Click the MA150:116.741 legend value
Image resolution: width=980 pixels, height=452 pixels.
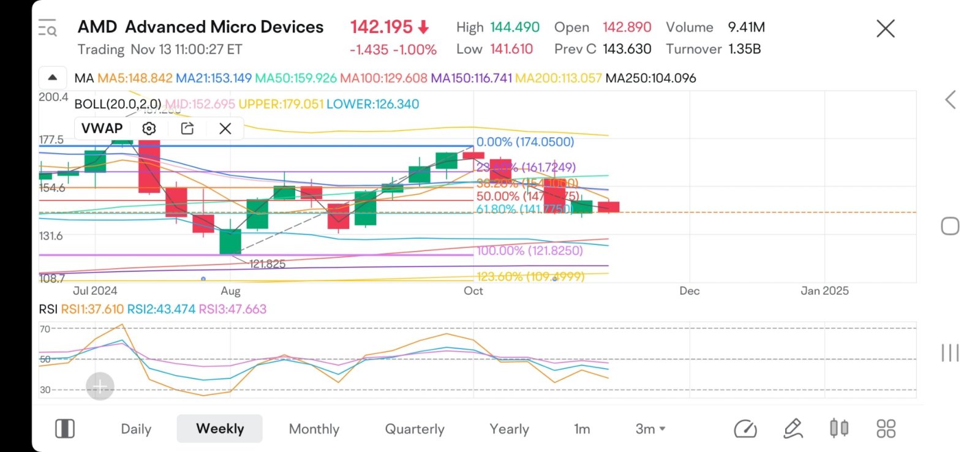pyautogui.click(x=471, y=78)
